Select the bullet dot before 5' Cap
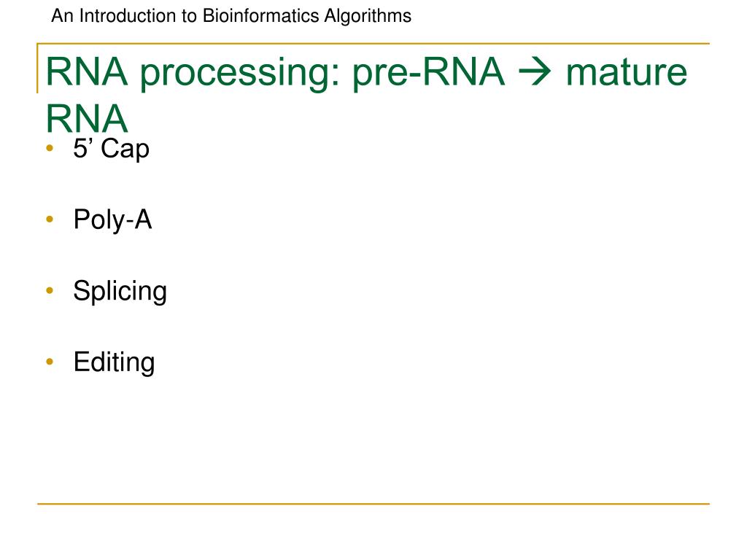The image size is (747, 560). 50,148
